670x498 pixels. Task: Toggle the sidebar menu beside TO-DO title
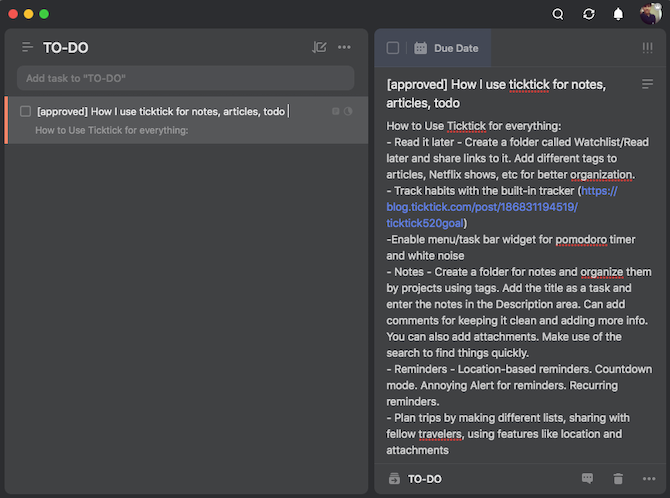coord(27,47)
